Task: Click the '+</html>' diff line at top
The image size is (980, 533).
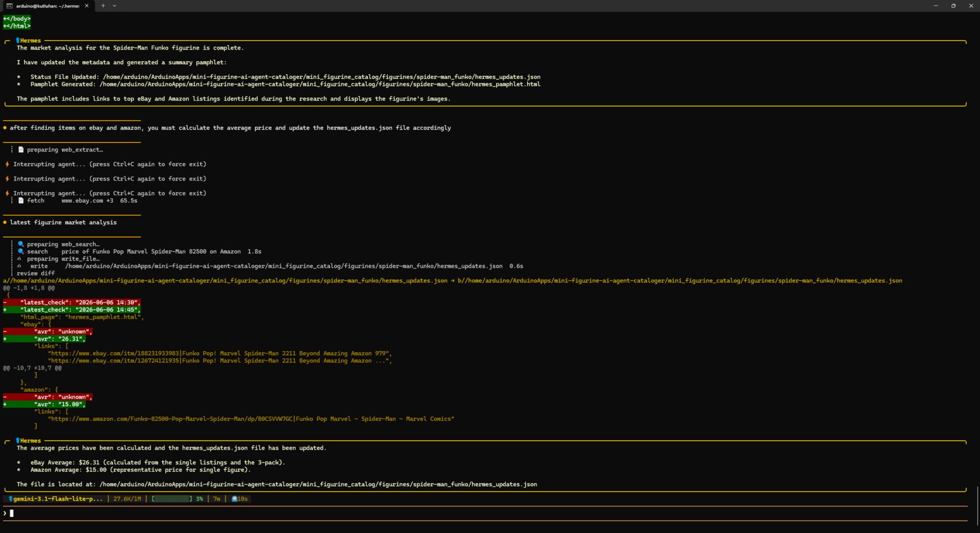Action: tap(17, 26)
